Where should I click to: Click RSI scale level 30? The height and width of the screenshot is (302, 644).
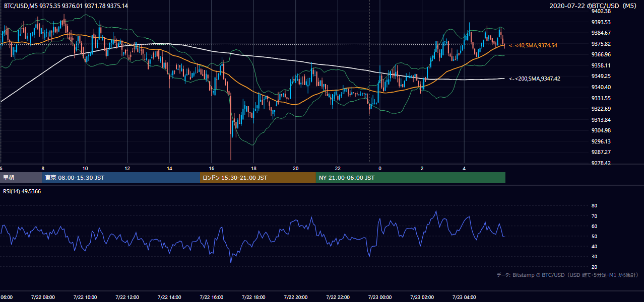click(594, 257)
